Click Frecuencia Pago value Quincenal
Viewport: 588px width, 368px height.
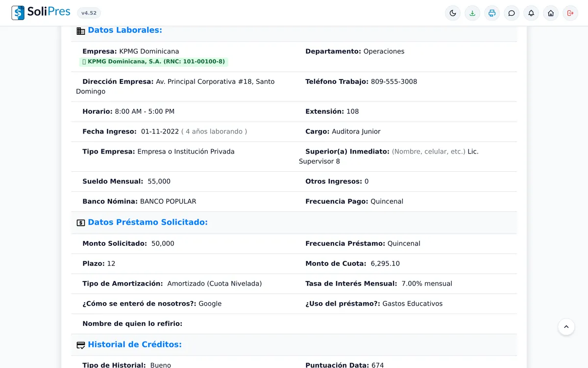[x=387, y=202]
